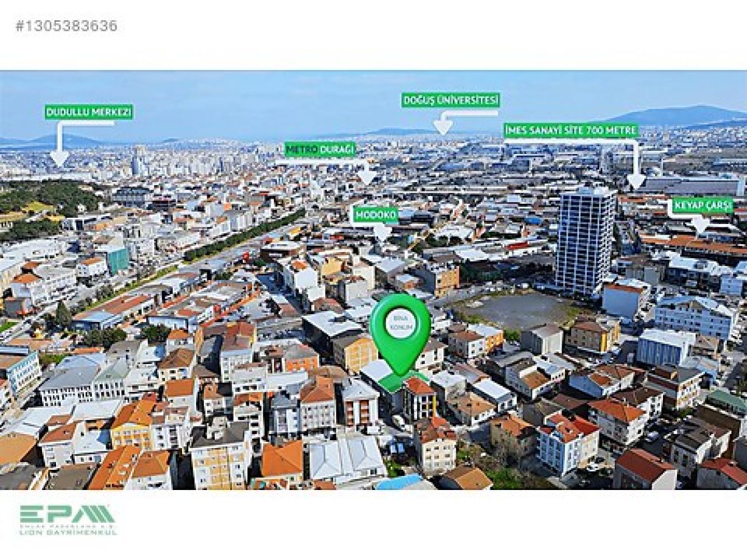Select the Metro Durağı label
747x560 pixels.
tap(321, 150)
